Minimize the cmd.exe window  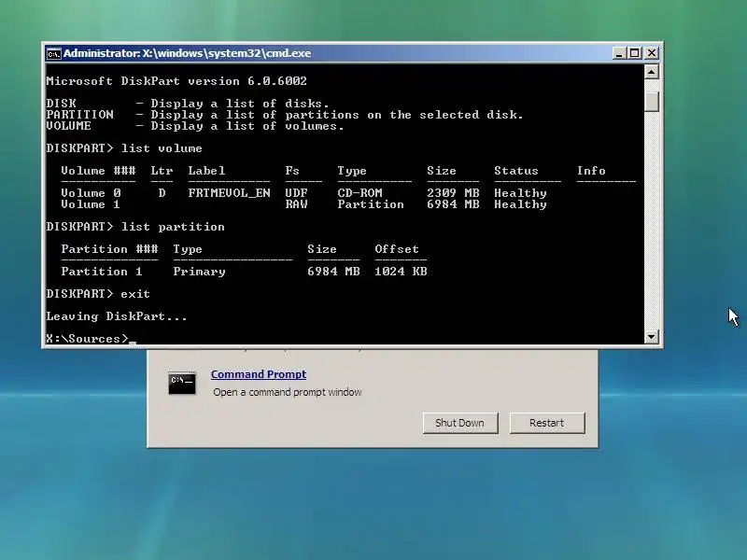coord(619,53)
